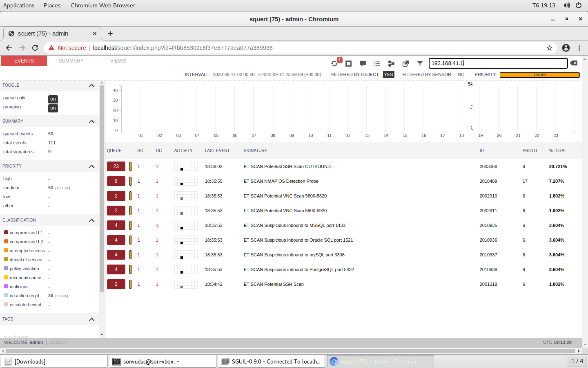The image size is (588, 368).
Task: Click the select-all square toolbar icon
Action: [348, 63]
